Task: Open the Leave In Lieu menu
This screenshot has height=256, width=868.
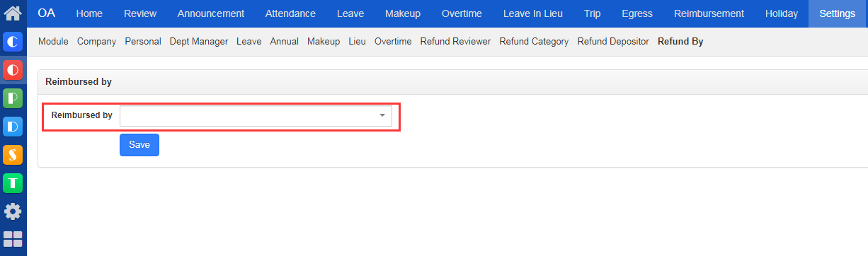Action: click(533, 13)
